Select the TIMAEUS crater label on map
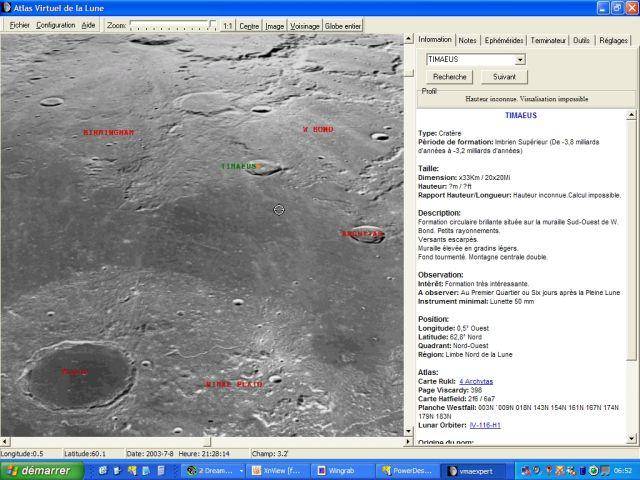The width and height of the screenshot is (640, 480). coord(238,167)
